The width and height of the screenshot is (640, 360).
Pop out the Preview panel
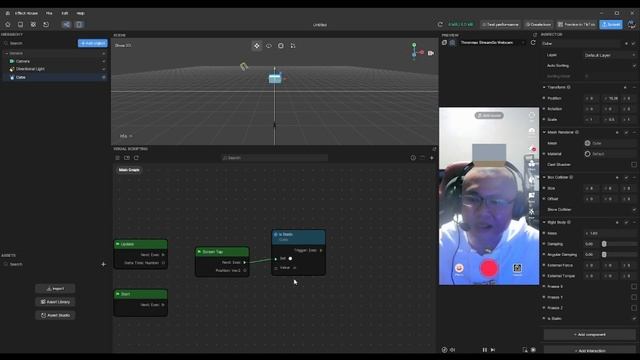click(535, 35)
